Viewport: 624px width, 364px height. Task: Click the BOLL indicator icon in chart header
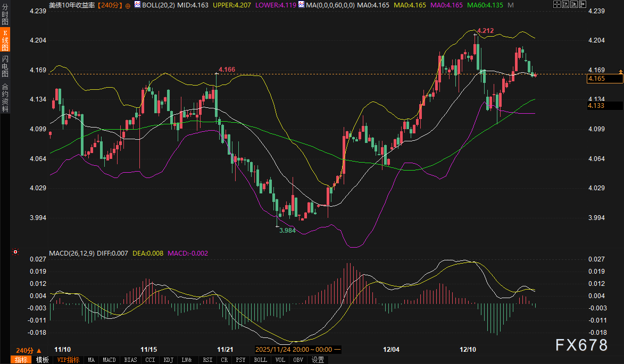138,5
